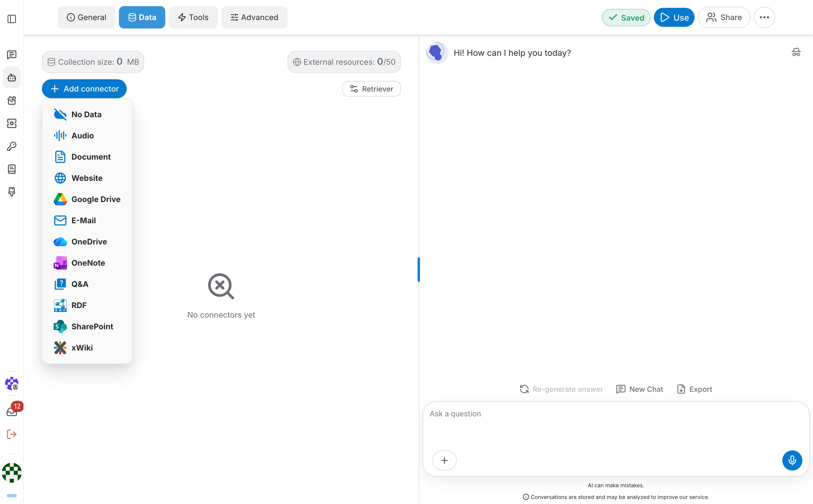Click the plus attachment button in the chat

444,460
